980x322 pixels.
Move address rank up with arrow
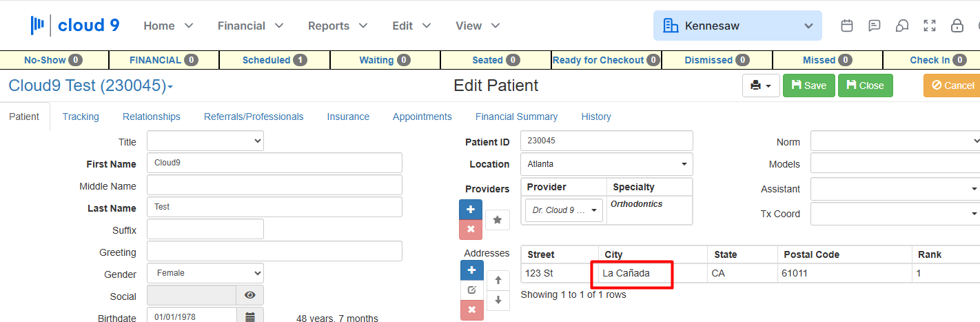(498, 281)
